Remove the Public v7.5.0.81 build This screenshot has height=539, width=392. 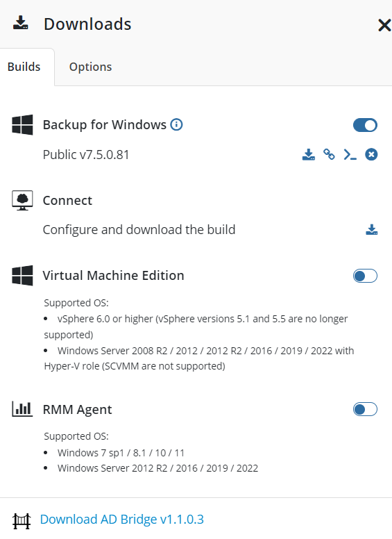(x=371, y=154)
